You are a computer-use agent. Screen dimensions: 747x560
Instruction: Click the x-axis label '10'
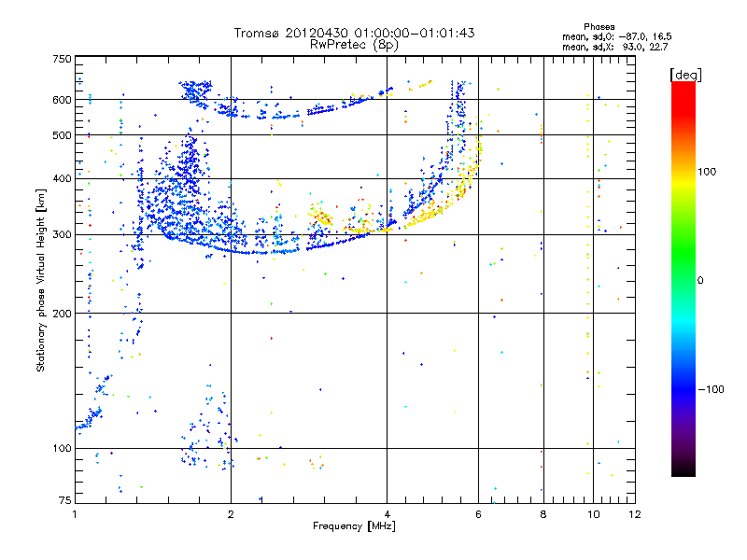593,514
